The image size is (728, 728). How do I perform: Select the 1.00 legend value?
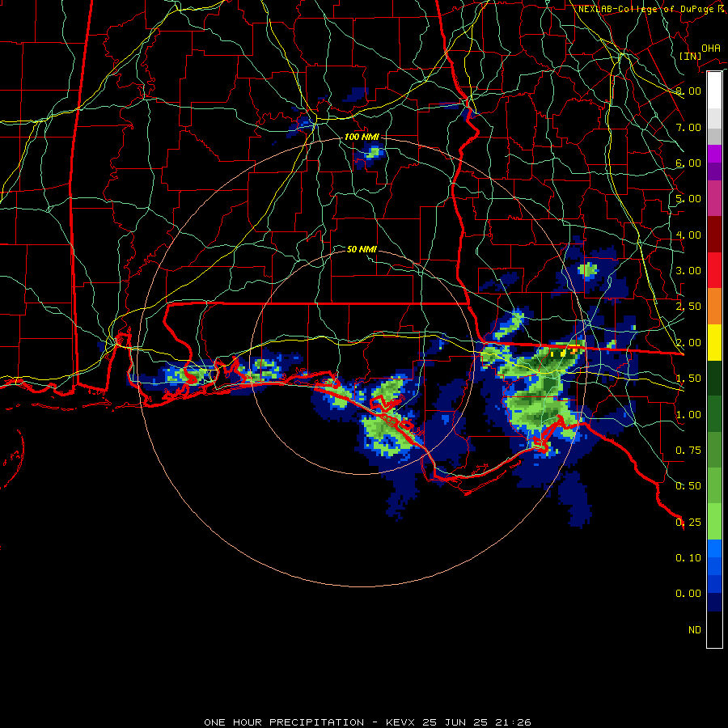[x=688, y=415]
